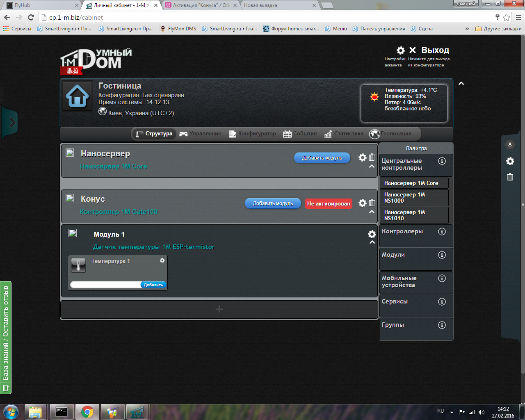Click the 1-M Умный Дом logo

(96, 62)
